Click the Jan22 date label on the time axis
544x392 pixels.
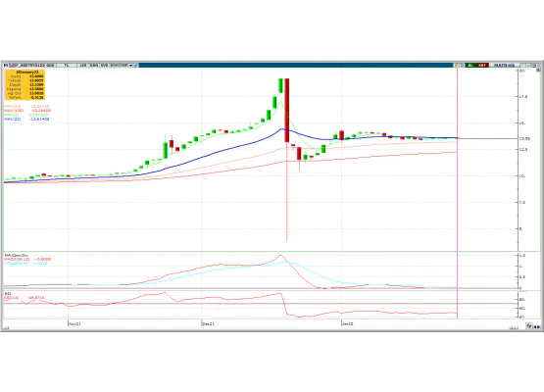[347, 323]
